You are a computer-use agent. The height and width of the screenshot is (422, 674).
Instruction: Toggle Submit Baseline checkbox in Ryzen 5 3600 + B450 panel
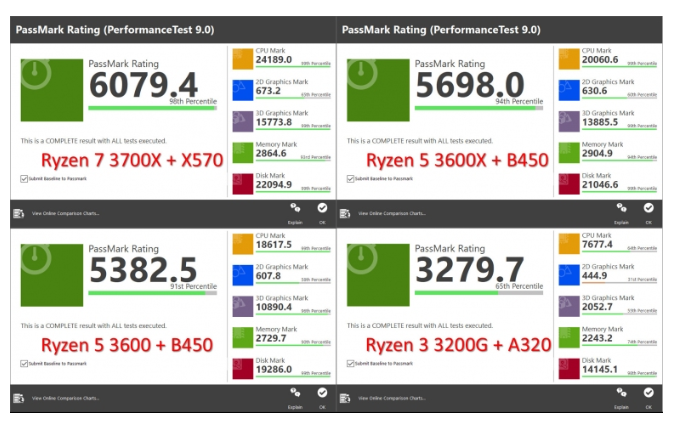coord(24,364)
